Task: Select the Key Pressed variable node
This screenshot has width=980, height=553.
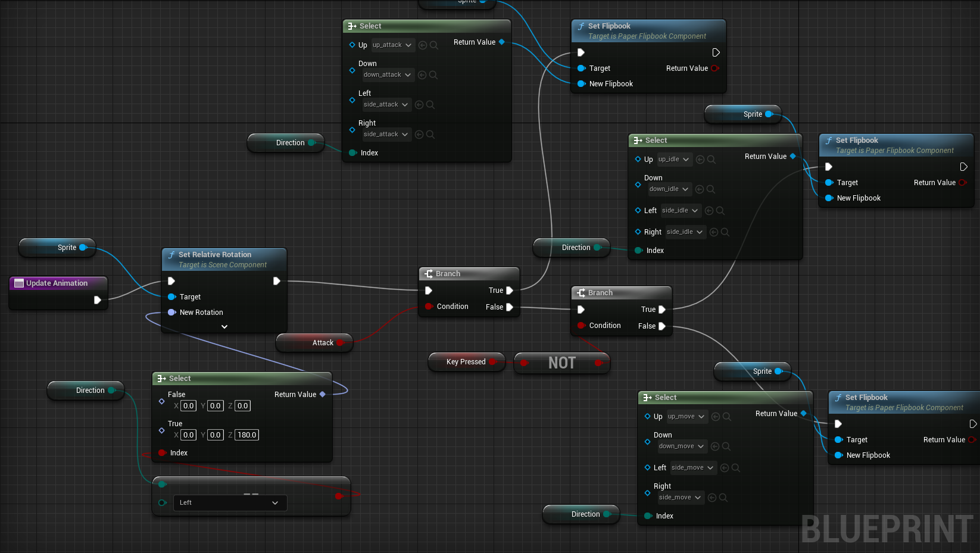Action: tap(467, 362)
